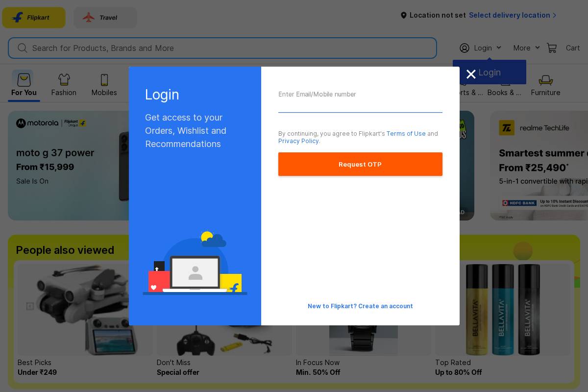Click the Request OTP button
The height and width of the screenshot is (392, 588).
pyautogui.click(x=360, y=164)
